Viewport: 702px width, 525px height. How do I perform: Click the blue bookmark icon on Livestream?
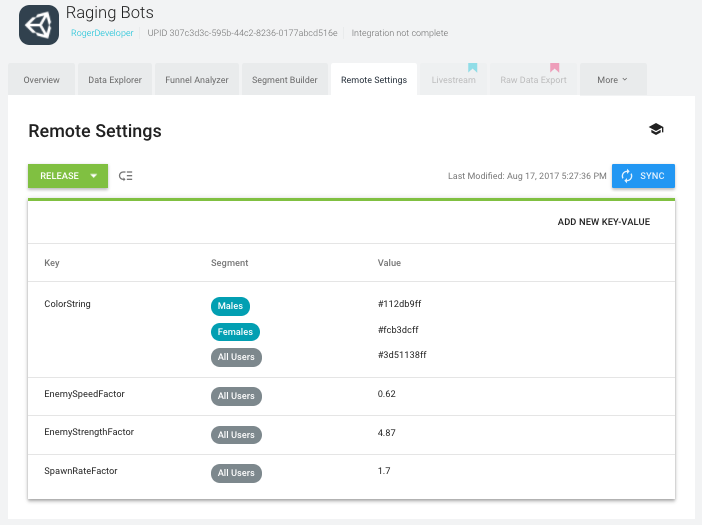[472, 68]
